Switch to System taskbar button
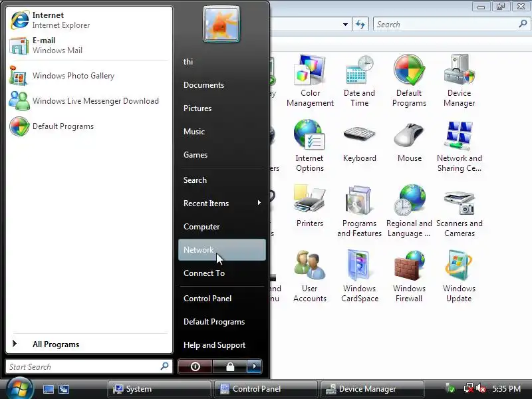This screenshot has width=532, height=399. pyautogui.click(x=159, y=389)
